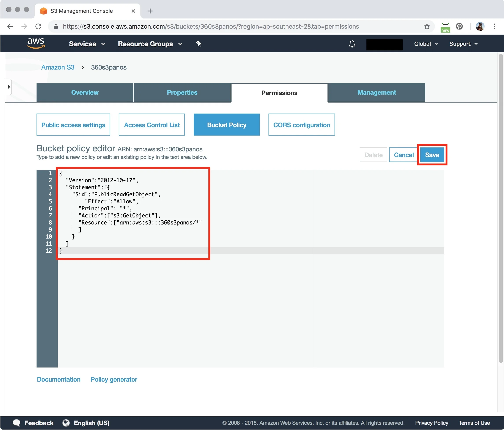Open the Chrome three-dot menu
The height and width of the screenshot is (430, 504).
[494, 26]
